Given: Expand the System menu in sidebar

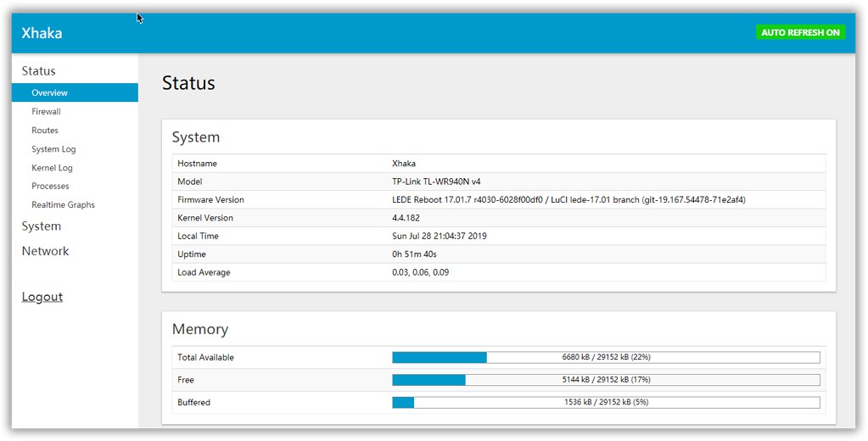Looking at the screenshot, I should [42, 226].
